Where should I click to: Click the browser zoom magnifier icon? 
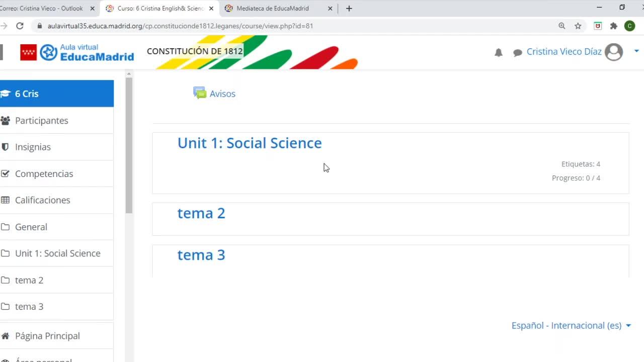(x=562, y=26)
